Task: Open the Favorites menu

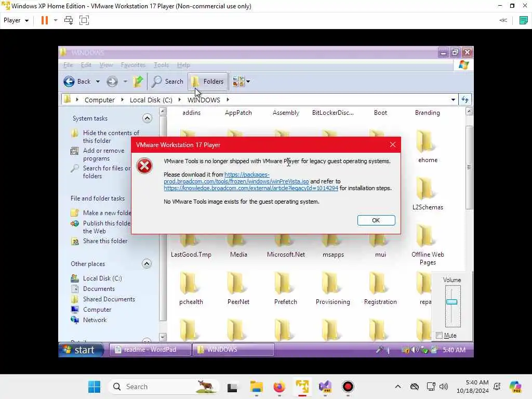Action: 132,65
